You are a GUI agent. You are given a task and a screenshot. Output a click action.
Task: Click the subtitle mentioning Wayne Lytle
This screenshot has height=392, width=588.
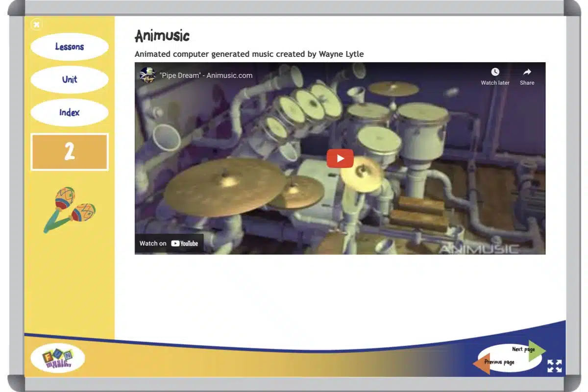pyautogui.click(x=249, y=54)
